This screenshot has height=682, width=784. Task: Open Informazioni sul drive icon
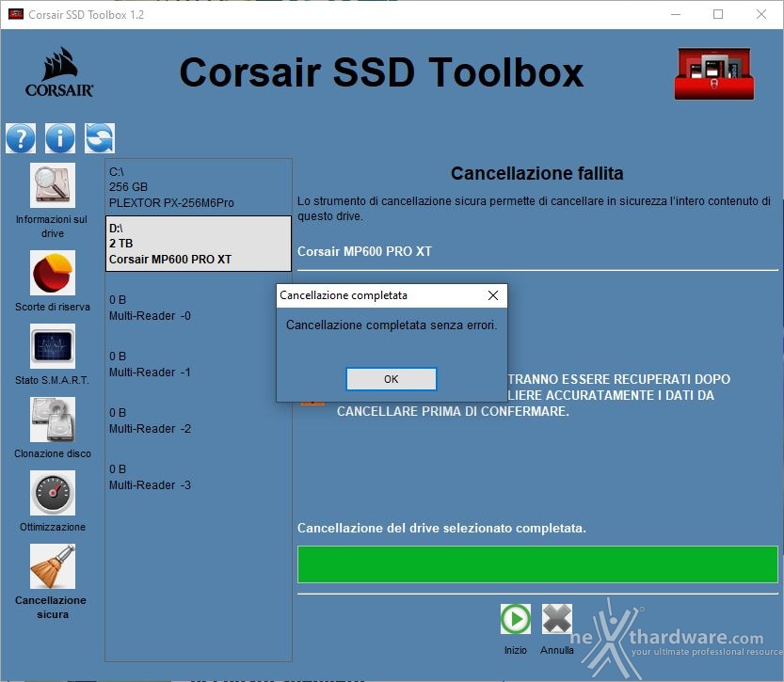tap(53, 185)
